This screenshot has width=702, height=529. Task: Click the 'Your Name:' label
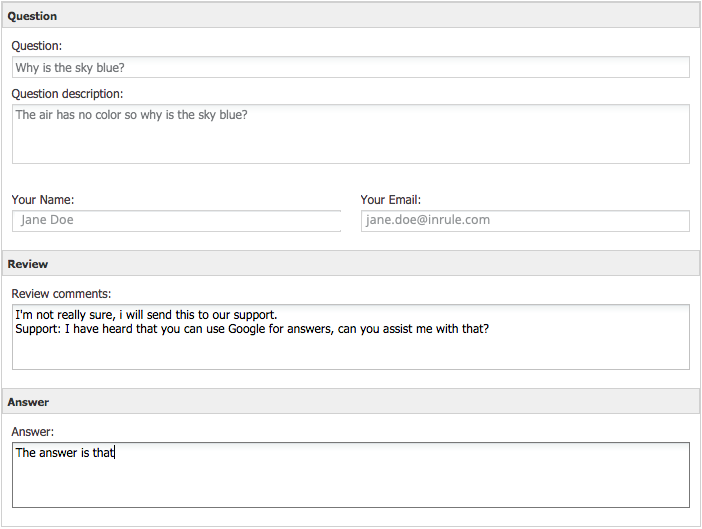tap(43, 200)
